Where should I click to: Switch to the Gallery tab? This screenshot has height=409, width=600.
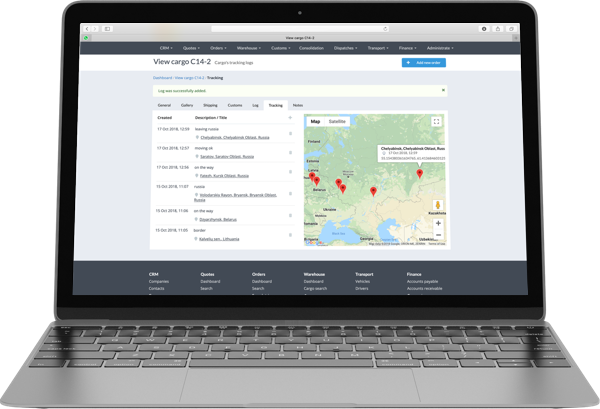coord(187,105)
